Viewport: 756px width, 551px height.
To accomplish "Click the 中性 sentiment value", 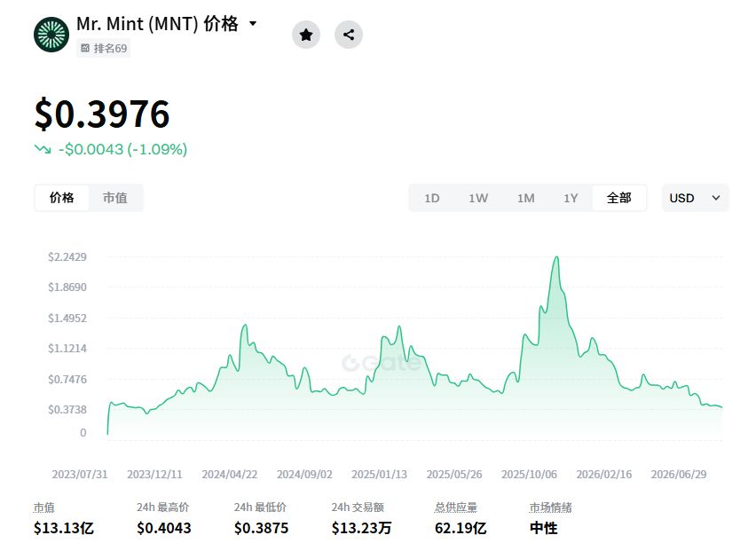I will pyautogui.click(x=543, y=528).
